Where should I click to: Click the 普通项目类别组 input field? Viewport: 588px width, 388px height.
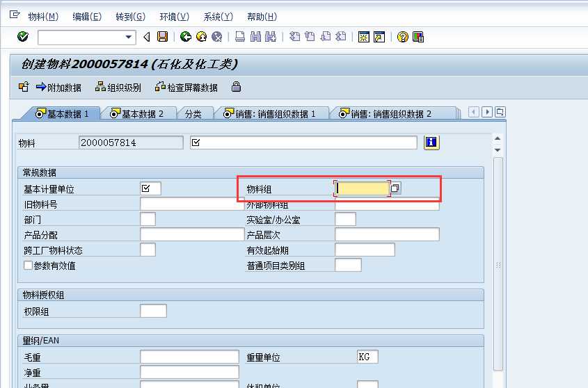pyautogui.click(x=348, y=265)
